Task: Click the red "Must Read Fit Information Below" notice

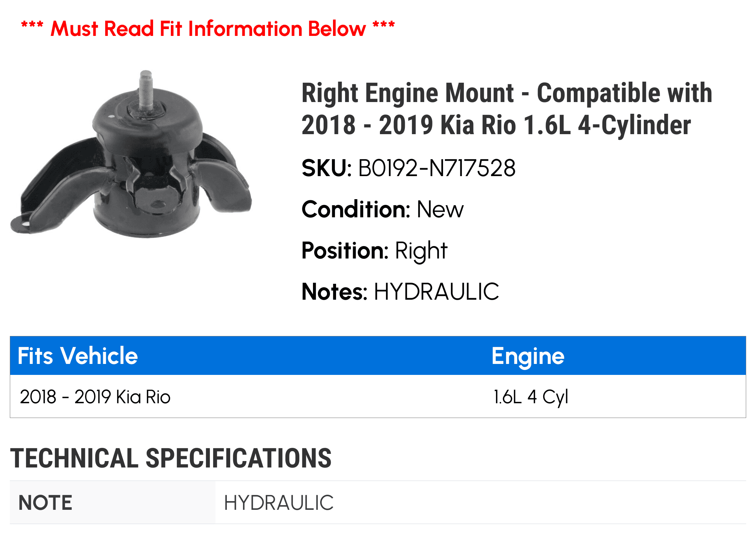Action: coord(208,29)
